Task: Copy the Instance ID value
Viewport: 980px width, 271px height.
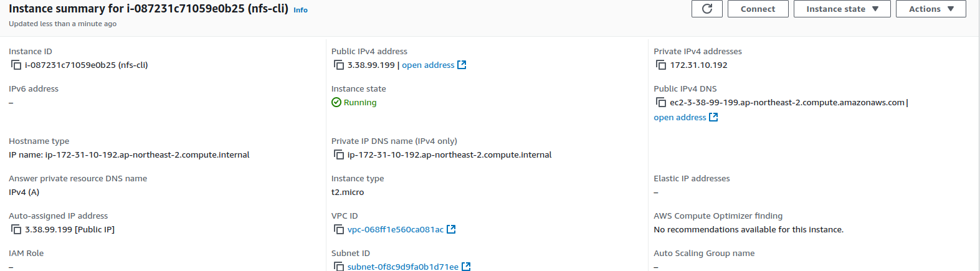Action: coord(16,65)
